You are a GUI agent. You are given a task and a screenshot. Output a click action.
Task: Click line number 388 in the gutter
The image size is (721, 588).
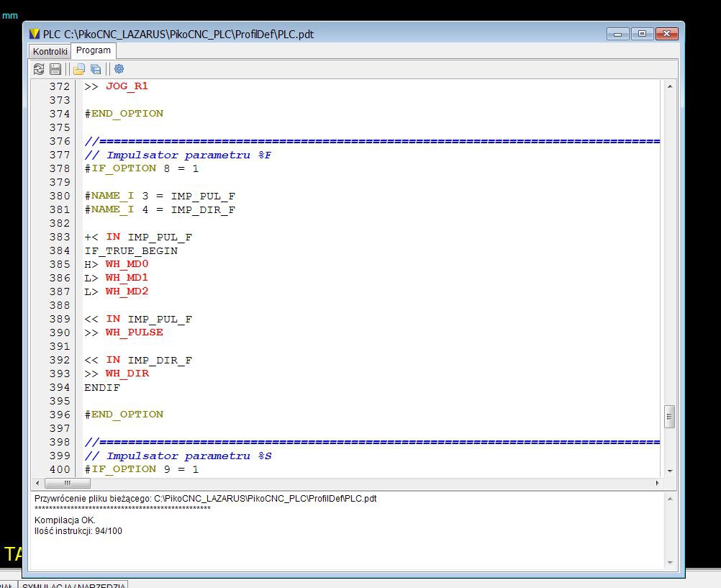coord(60,305)
